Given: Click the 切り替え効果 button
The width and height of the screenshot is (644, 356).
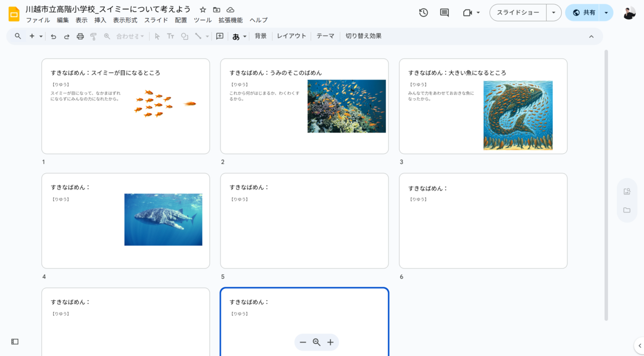Looking at the screenshot, I should (363, 36).
